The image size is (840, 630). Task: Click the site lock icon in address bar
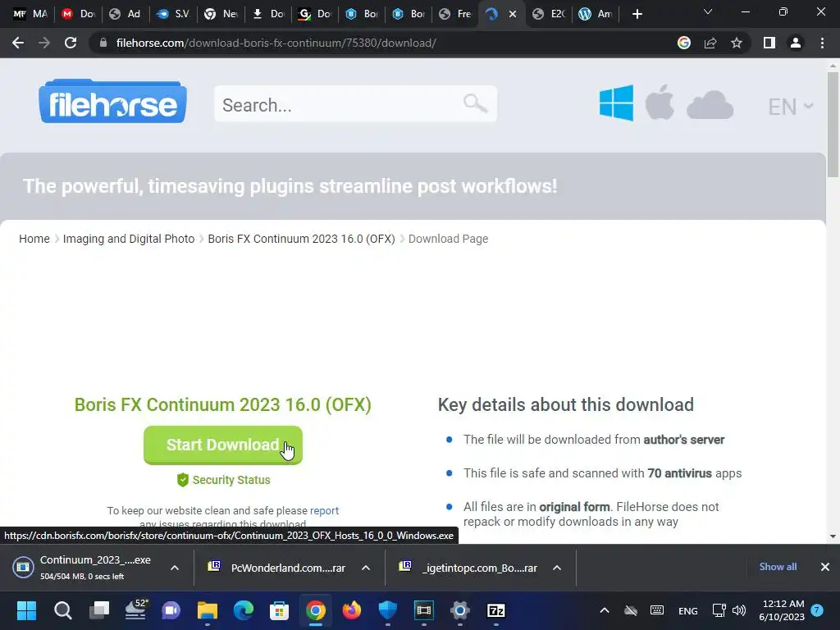click(103, 43)
